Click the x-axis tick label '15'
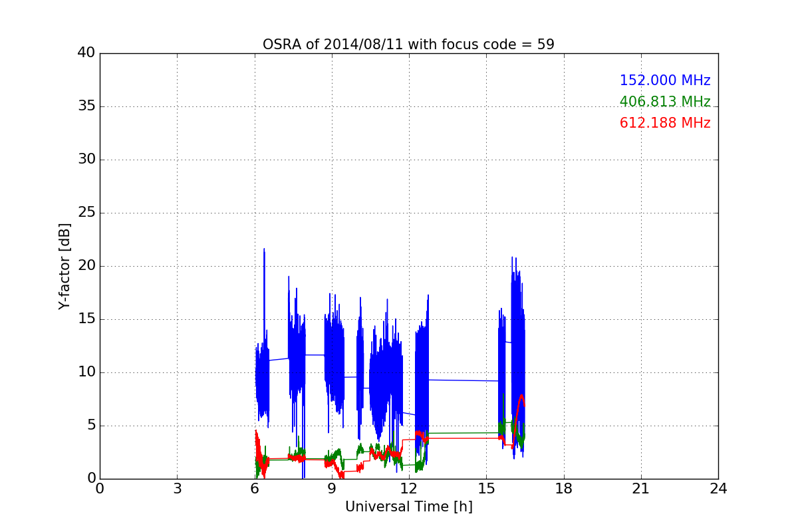 tap(486, 489)
